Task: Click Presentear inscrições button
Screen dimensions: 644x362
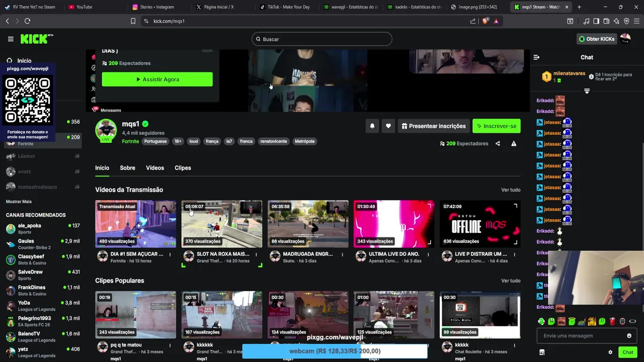Action: 434,126
